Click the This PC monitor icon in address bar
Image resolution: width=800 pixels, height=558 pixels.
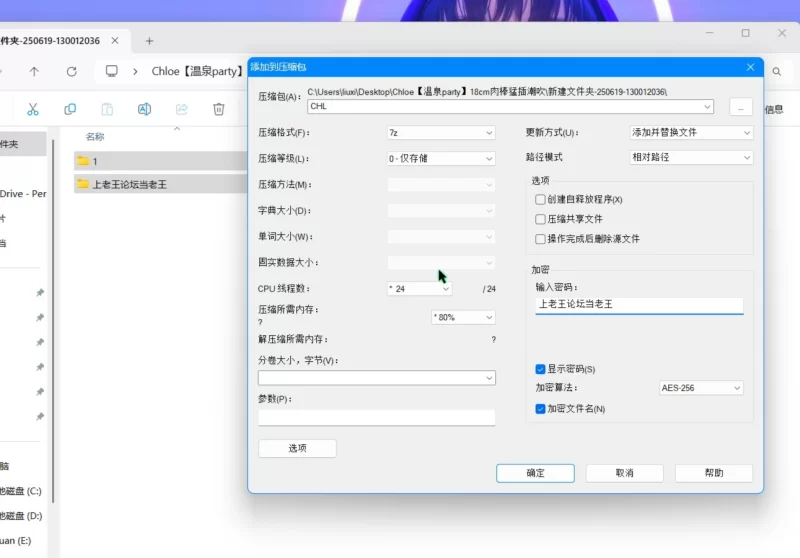(x=112, y=71)
